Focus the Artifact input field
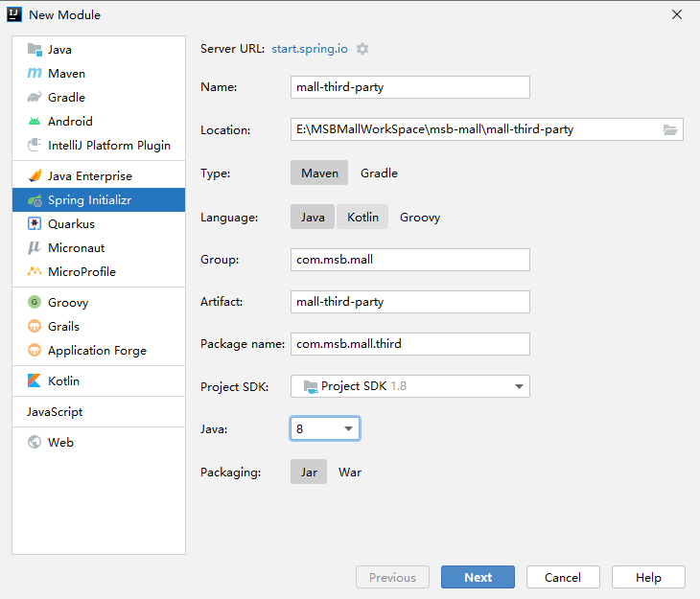The height and width of the screenshot is (599, 700). pos(410,302)
